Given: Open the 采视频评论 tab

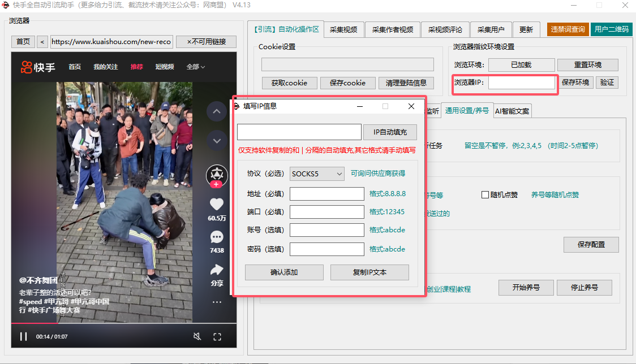Looking at the screenshot, I should point(445,29).
